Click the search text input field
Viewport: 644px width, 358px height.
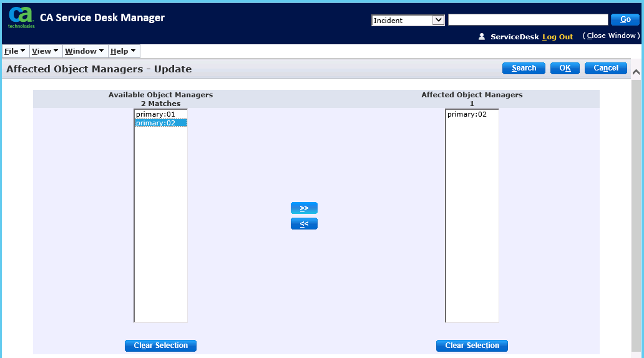[x=528, y=20]
